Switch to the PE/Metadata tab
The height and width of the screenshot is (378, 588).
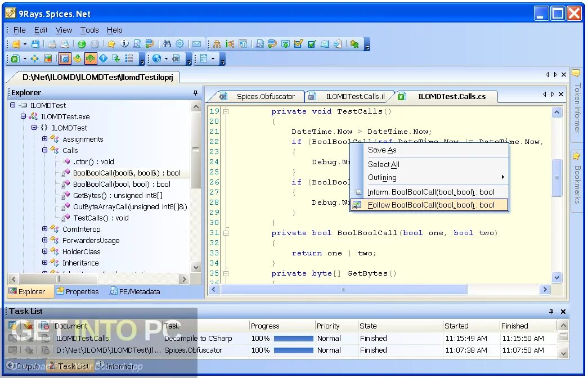point(134,291)
